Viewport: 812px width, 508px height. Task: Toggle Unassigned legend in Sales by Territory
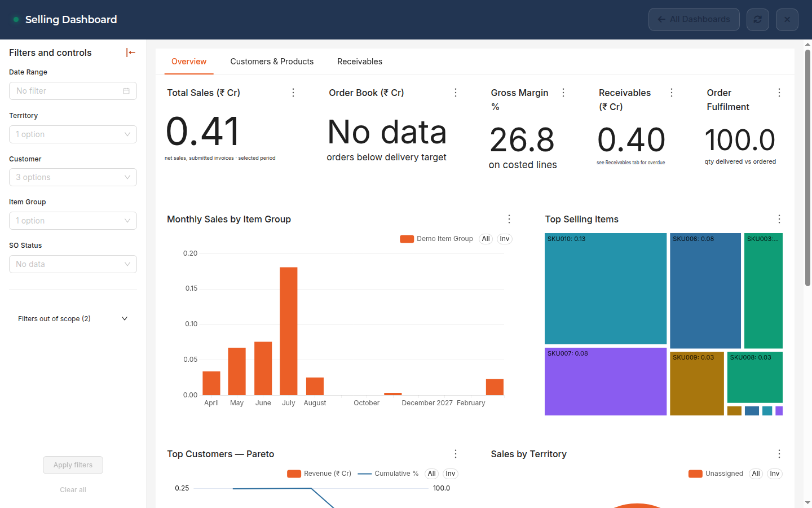[716, 474]
